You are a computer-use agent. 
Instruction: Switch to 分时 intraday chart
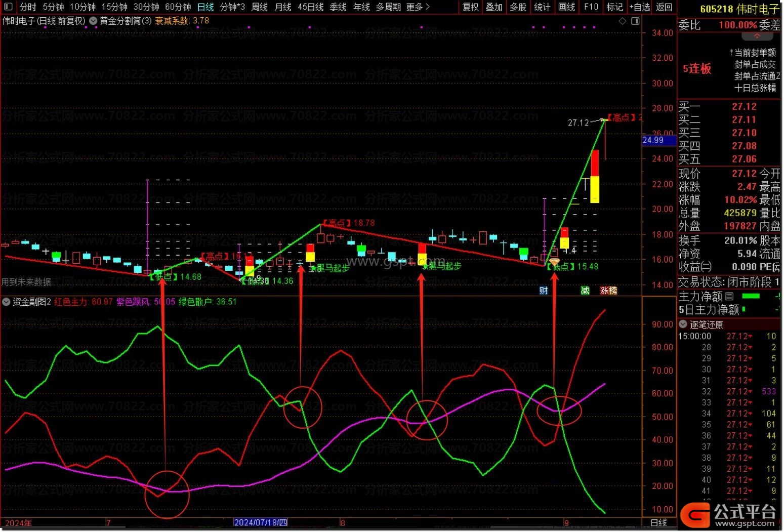pos(28,7)
